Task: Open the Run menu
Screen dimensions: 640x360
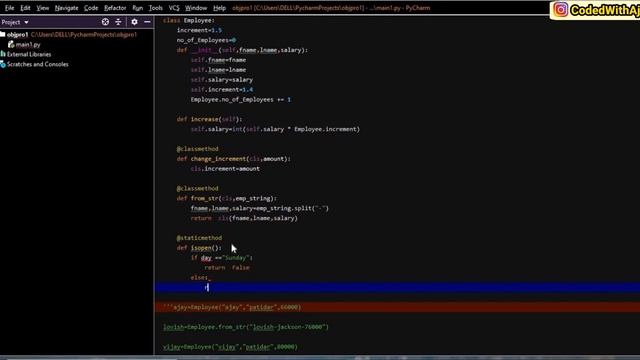Action: pos(138,8)
